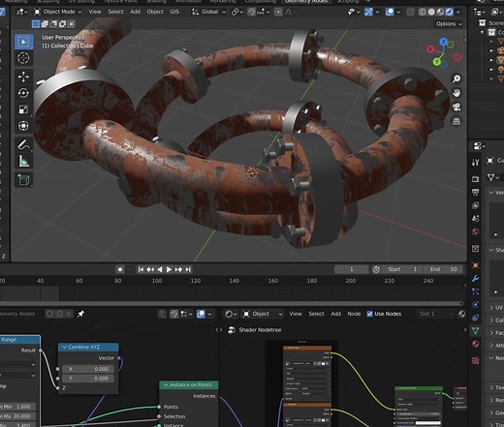Click the Combine XYZ X value field
The width and height of the screenshot is (504, 427).
[88, 369]
